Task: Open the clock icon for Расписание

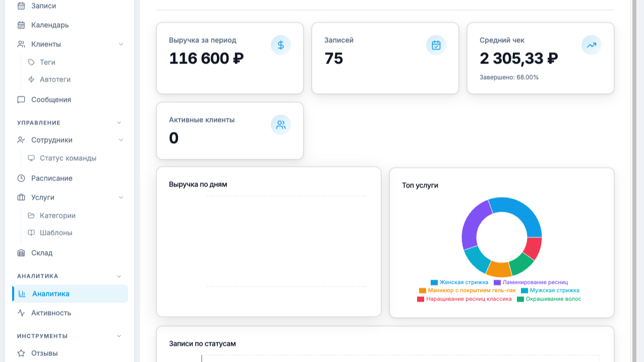Action: coord(21,178)
